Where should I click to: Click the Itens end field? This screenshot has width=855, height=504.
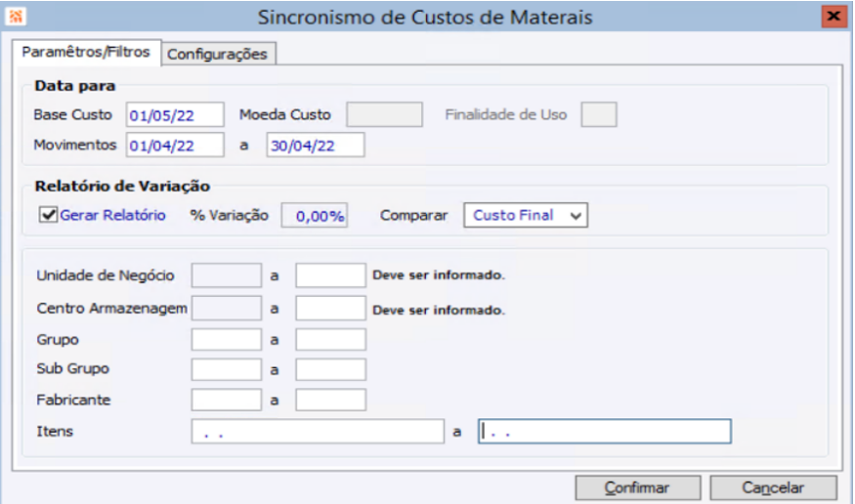(x=605, y=432)
